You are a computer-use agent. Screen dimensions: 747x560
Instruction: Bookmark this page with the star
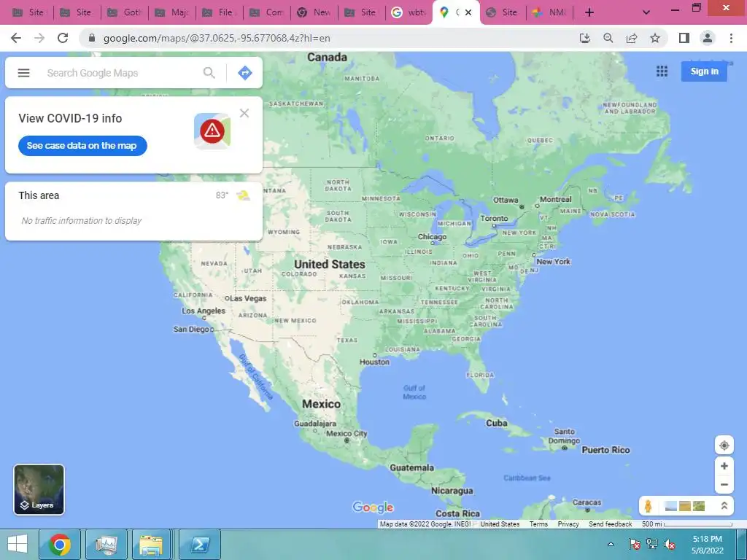point(655,38)
